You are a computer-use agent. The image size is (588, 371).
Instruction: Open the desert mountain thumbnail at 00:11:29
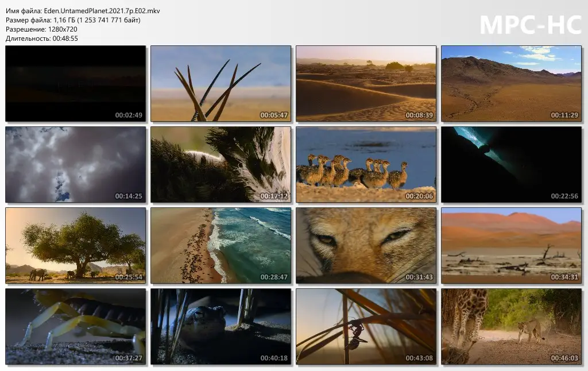tap(511, 84)
